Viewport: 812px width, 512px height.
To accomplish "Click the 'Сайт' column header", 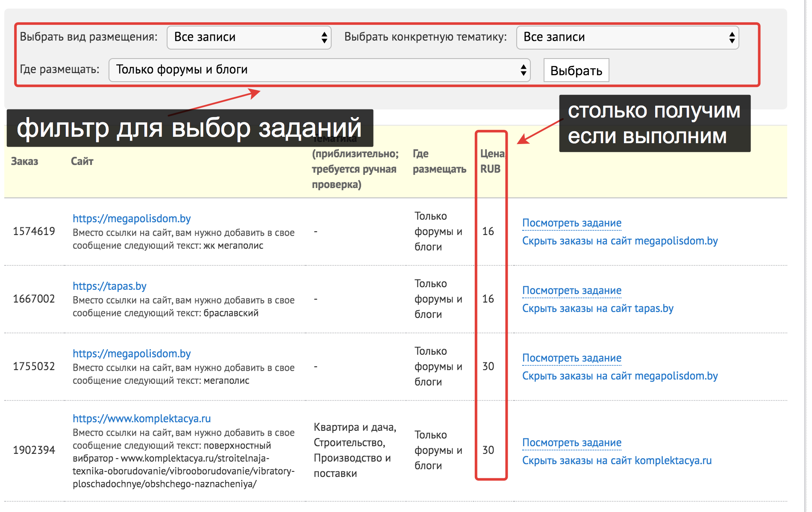I will tap(82, 161).
